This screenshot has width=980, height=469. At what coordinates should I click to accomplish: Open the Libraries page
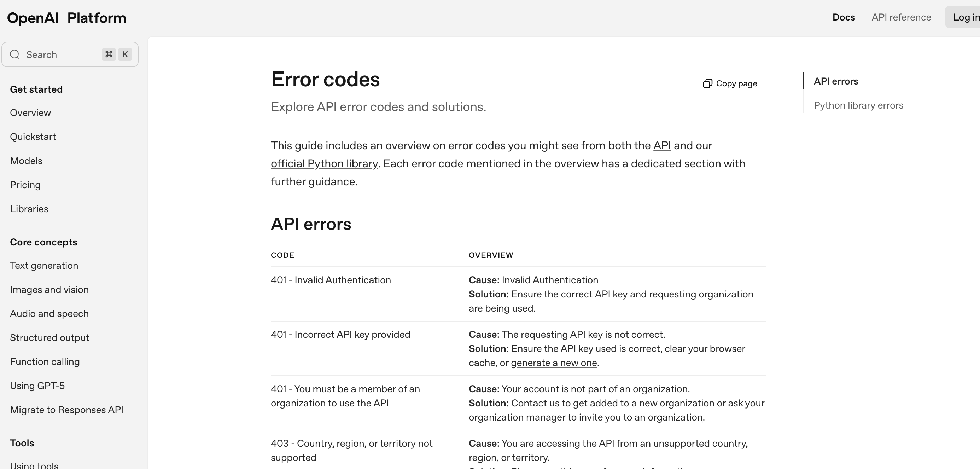(x=29, y=209)
